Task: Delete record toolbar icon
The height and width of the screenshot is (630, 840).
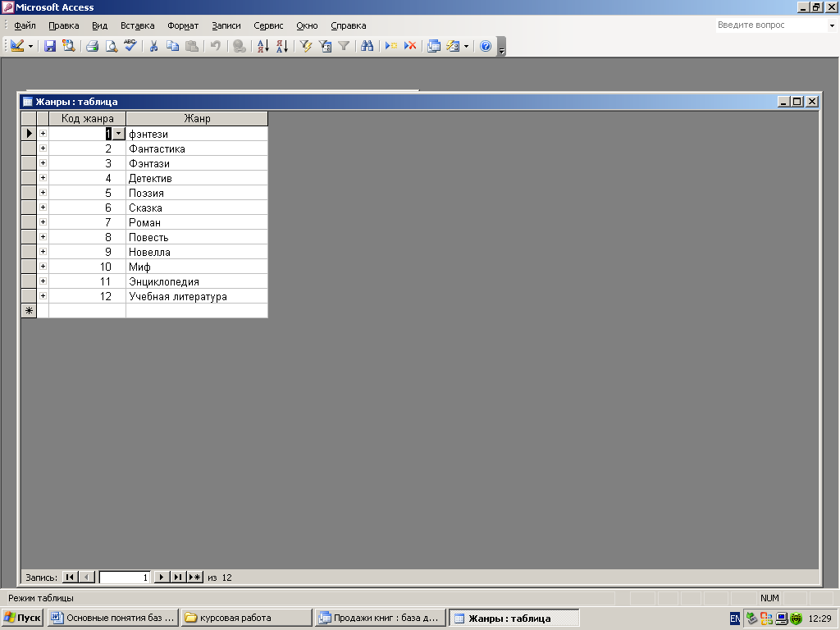Action: 410,46
